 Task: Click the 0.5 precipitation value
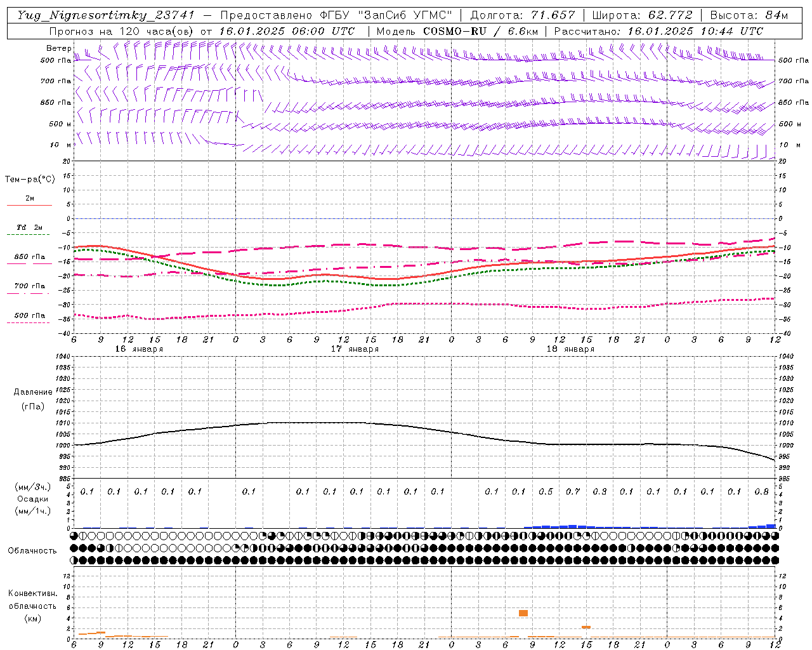[546, 492]
